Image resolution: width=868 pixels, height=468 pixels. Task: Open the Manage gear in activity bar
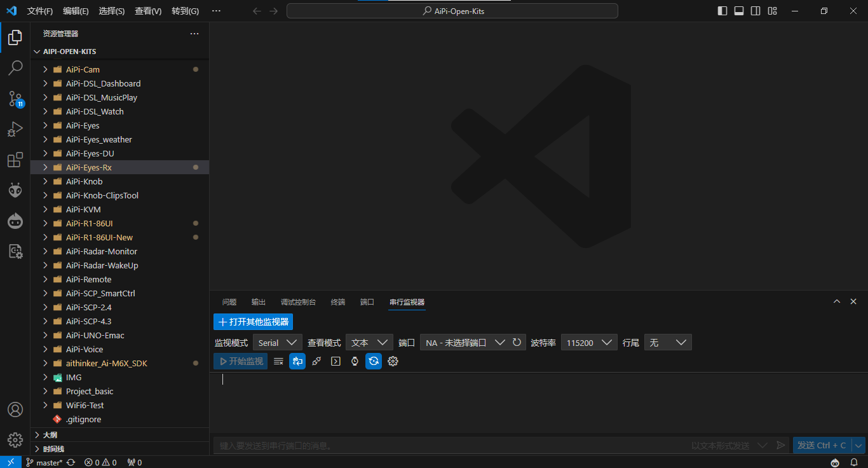pyautogui.click(x=15, y=440)
